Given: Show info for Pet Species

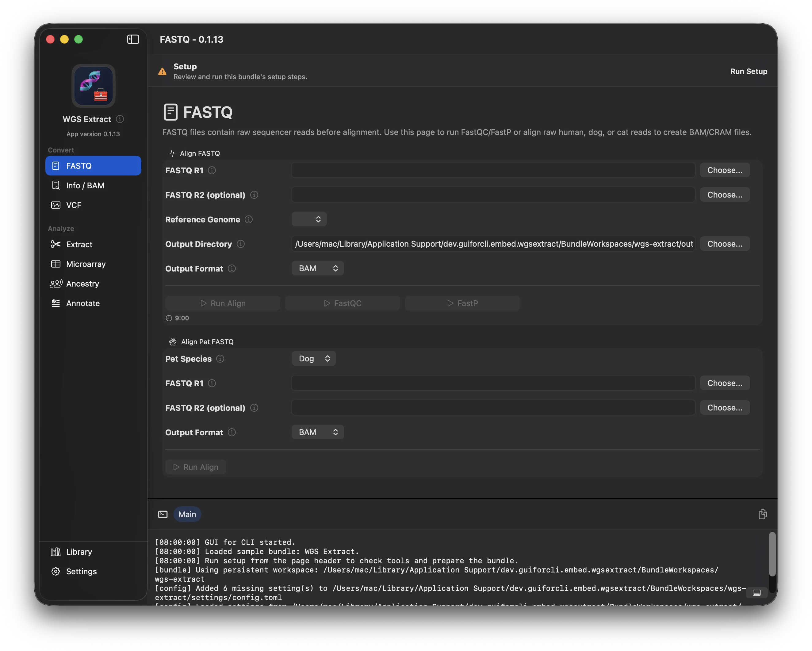Looking at the screenshot, I should point(220,358).
